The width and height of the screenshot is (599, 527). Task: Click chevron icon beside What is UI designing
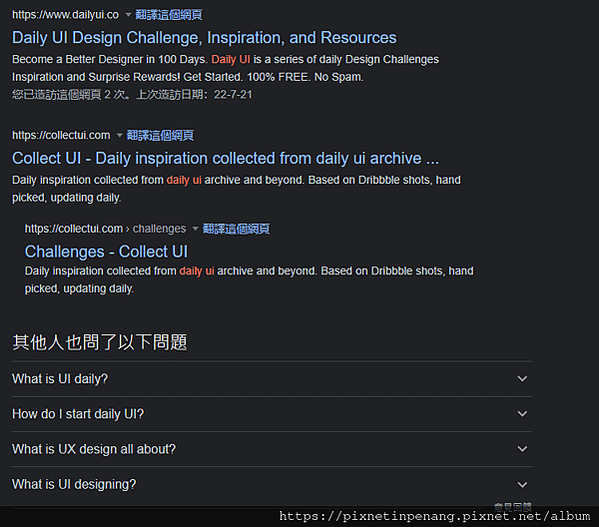coord(522,485)
